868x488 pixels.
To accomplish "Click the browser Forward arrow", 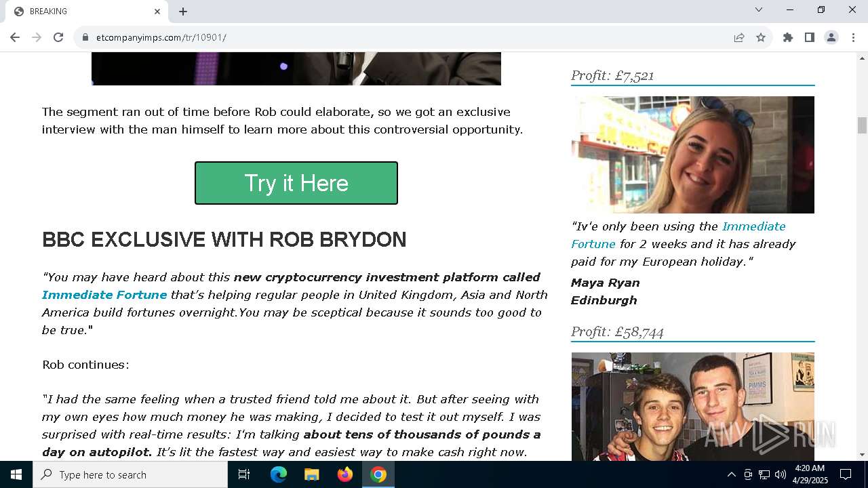I will [37, 37].
